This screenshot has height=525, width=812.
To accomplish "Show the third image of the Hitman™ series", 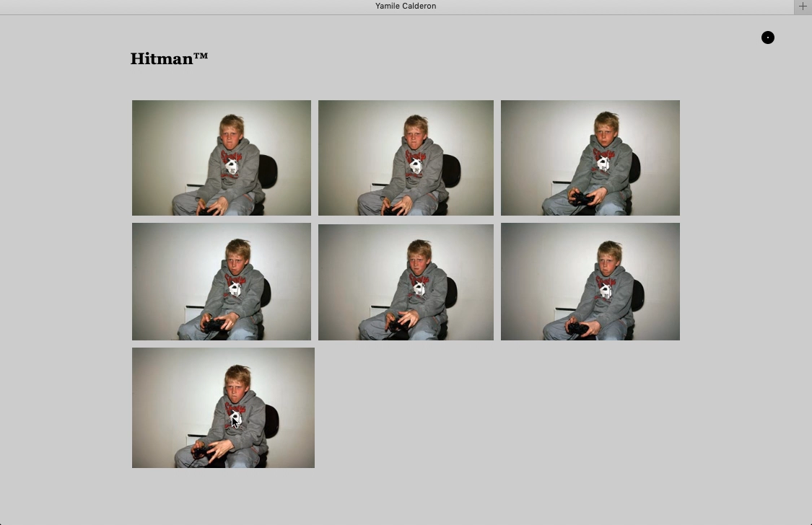I will (590, 158).
